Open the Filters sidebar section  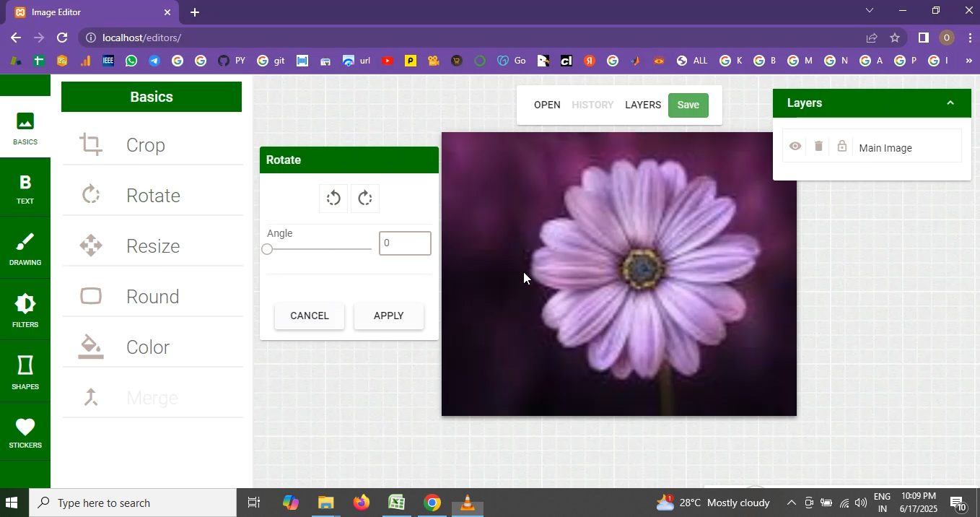coord(25,310)
